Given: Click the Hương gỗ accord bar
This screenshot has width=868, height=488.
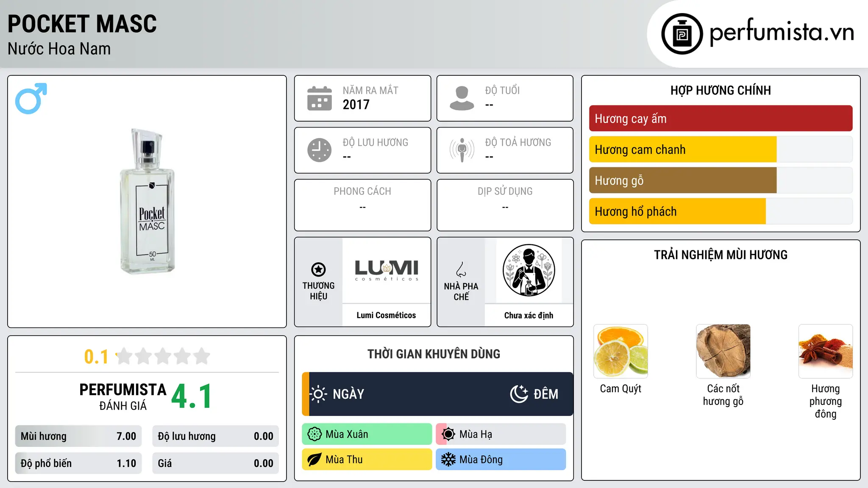Looking at the screenshot, I should coord(721,180).
